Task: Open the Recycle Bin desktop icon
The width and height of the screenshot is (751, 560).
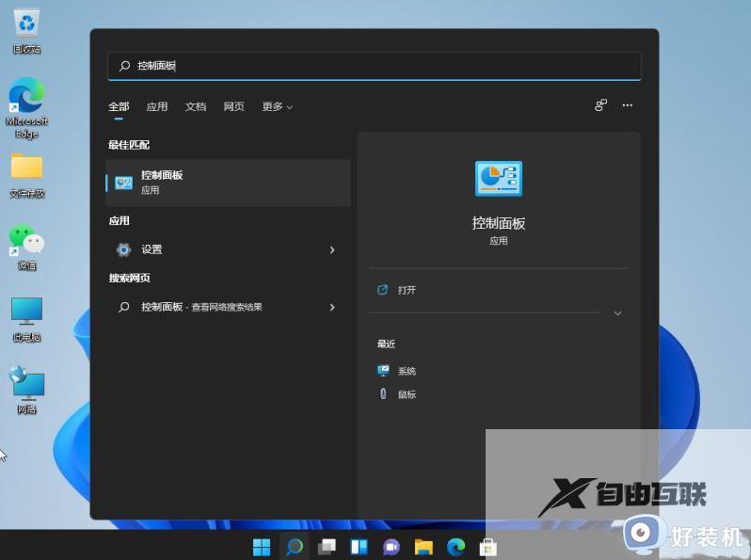Action: (x=26, y=32)
